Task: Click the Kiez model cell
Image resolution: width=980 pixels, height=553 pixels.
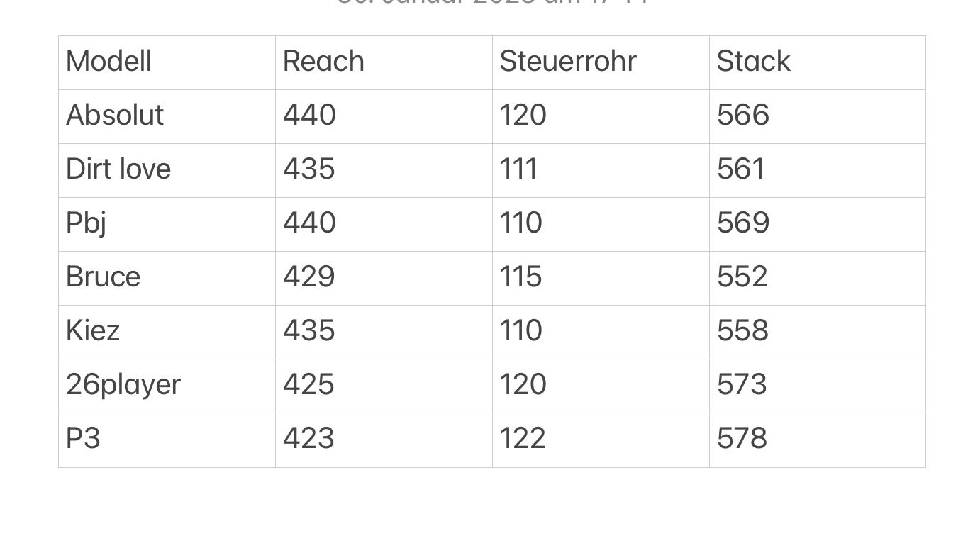Action: point(93,331)
